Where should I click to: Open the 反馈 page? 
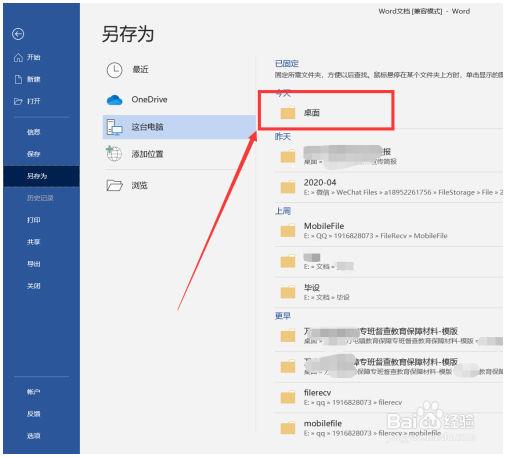[x=33, y=414]
